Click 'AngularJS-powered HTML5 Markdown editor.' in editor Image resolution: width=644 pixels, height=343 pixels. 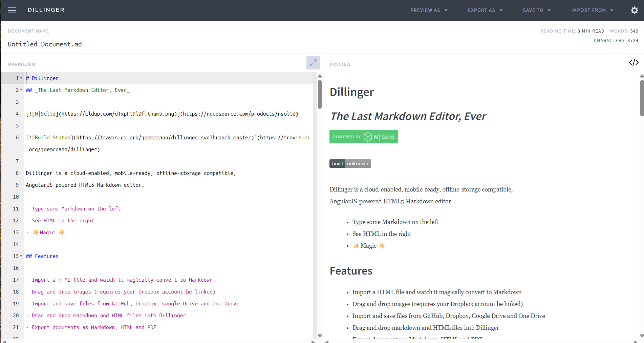[85, 185]
